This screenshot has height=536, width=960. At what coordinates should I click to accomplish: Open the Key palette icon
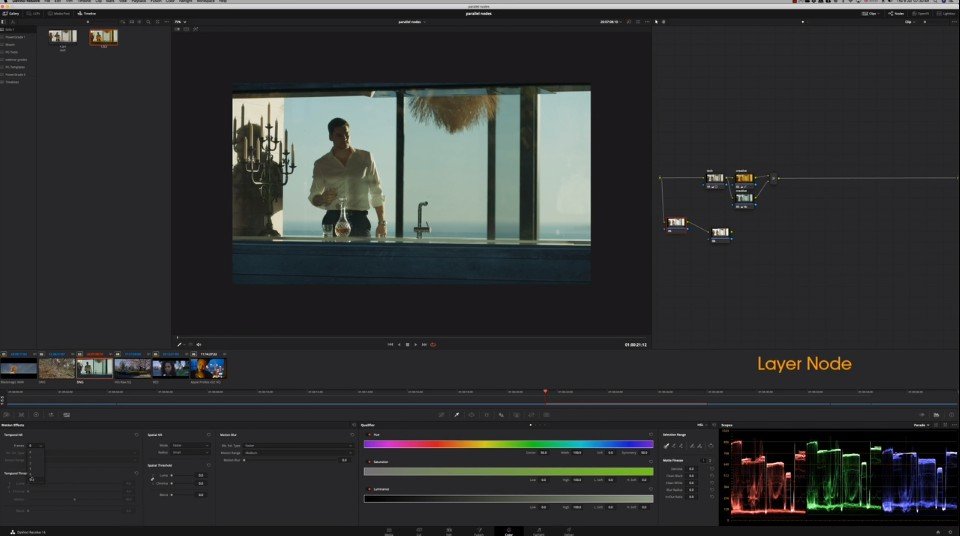pyautogui.click(x=517, y=415)
